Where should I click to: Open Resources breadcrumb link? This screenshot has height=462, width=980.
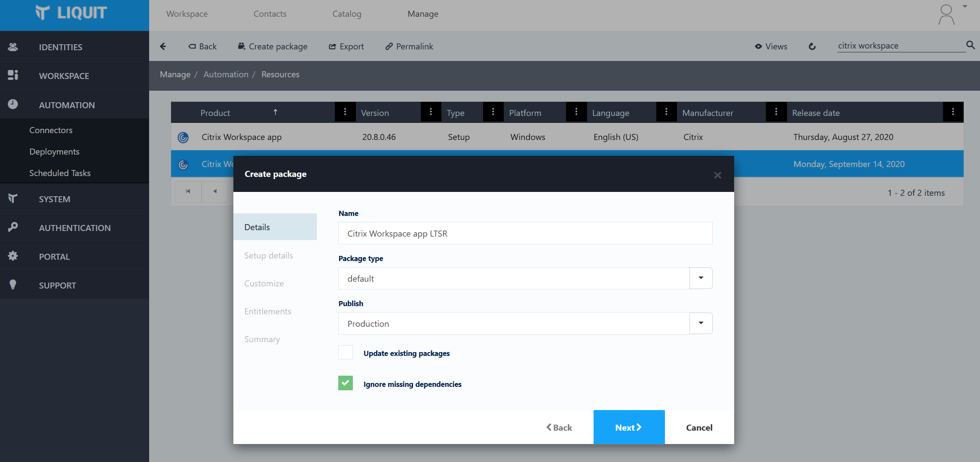point(280,74)
